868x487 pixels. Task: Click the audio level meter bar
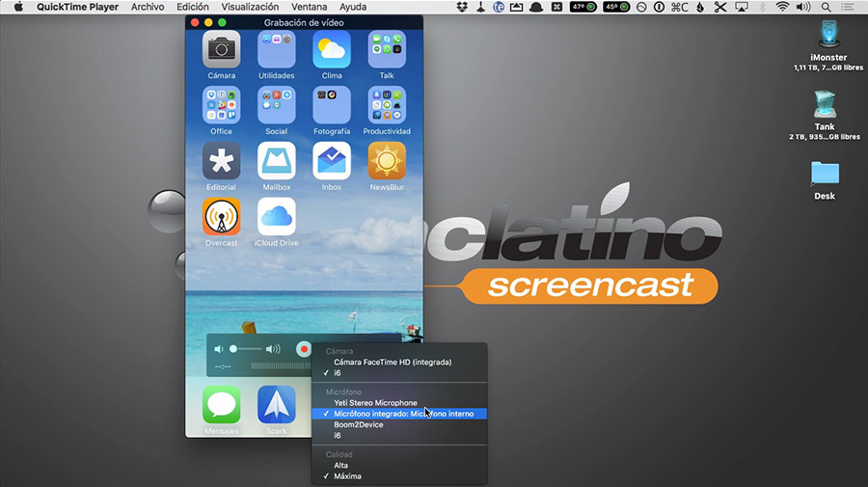coord(281,365)
